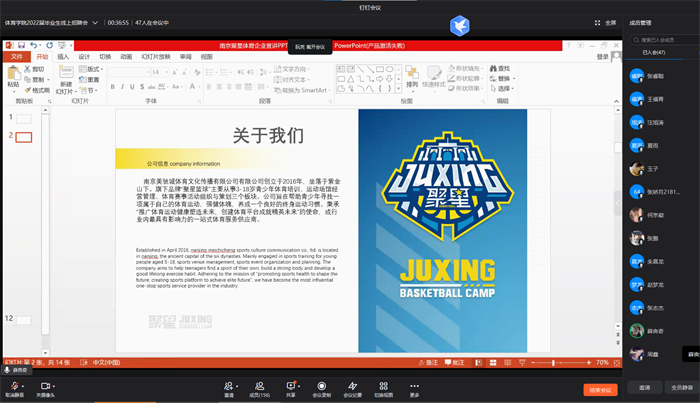Click the unmute microphone icon (取消静音)

tap(14, 386)
